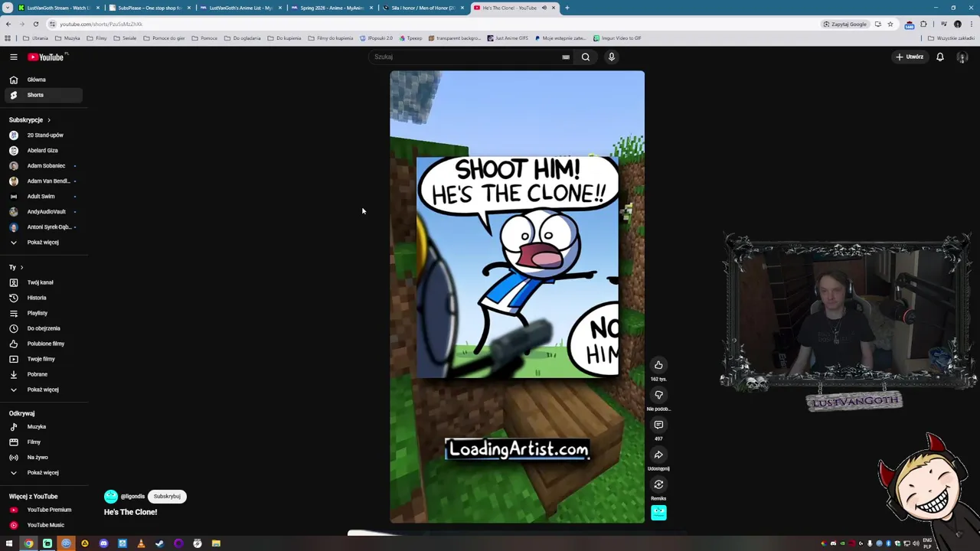Expand subscriptions with Pokaż więcej
Image resolution: width=980 pixels, height=551 pixels.
(x=44, y=243)
